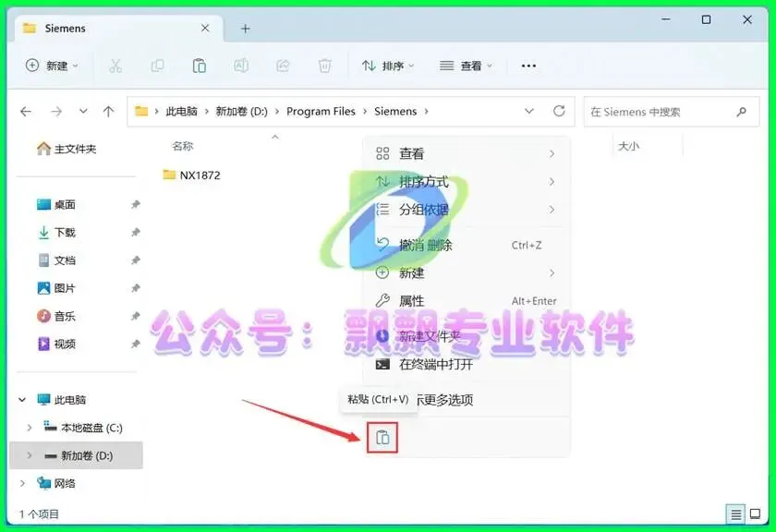
Task: Click pin icon beside 图片
Action: [x=135, y=288]
